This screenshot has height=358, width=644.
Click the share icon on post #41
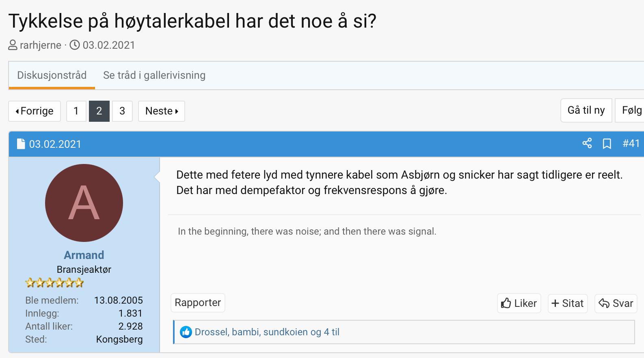(587, 143)
